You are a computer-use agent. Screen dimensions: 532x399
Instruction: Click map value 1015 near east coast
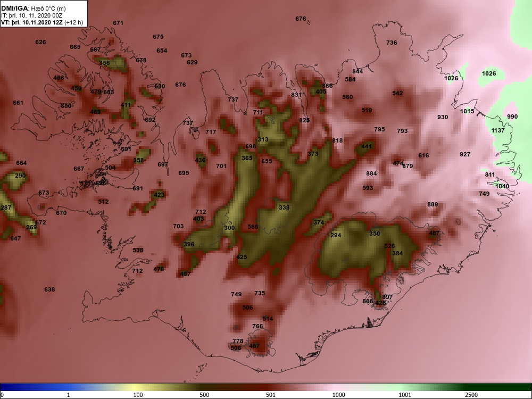click(x=467, y=111)
